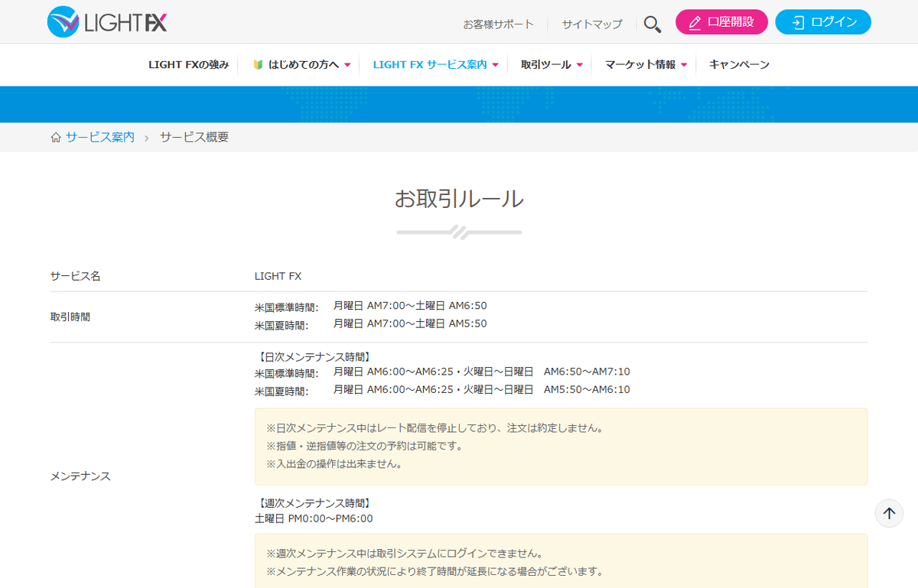Click the メンテナンス row label

pyautogui.click(x=80, y=476)
